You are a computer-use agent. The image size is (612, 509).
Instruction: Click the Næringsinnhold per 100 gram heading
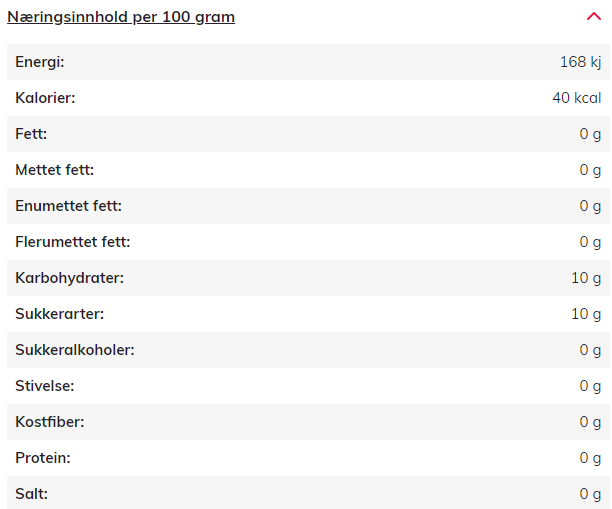(121, 17)
